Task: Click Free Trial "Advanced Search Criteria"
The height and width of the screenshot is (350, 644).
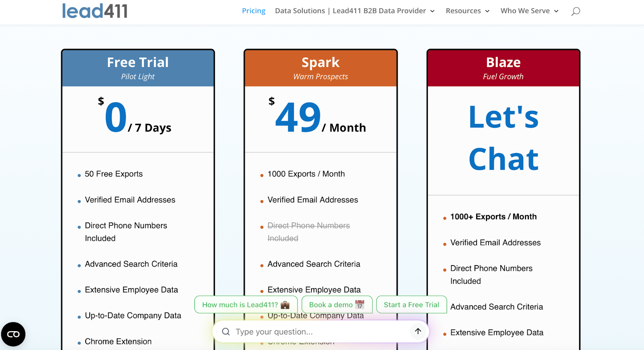Action: point(131,264)
